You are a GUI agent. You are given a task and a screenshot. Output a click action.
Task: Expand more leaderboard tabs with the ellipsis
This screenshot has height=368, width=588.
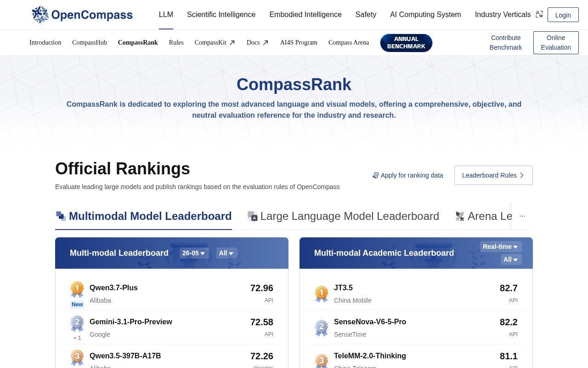click(x=522, y=216)
